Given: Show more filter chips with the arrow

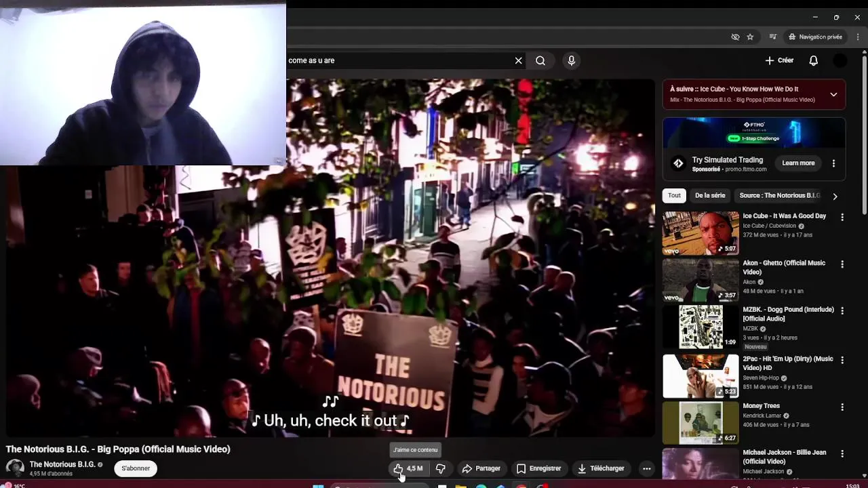Looking at the screenshot, I should click(835, 196).
